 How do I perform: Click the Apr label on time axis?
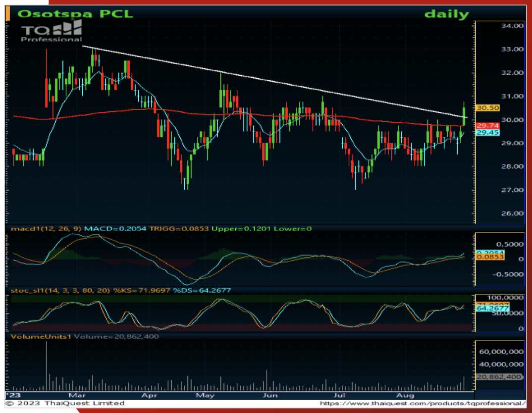point(149,395)
